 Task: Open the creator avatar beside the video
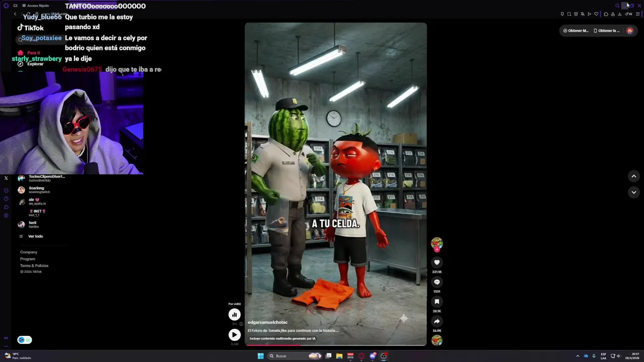437,243
